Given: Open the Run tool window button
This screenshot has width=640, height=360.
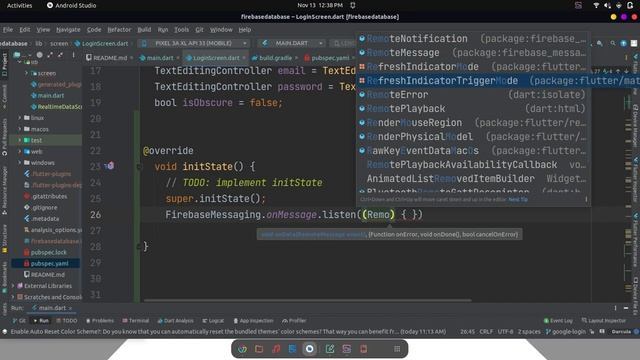Looking at the screenshot, I should pyautogui.click(x=41, y=321).
